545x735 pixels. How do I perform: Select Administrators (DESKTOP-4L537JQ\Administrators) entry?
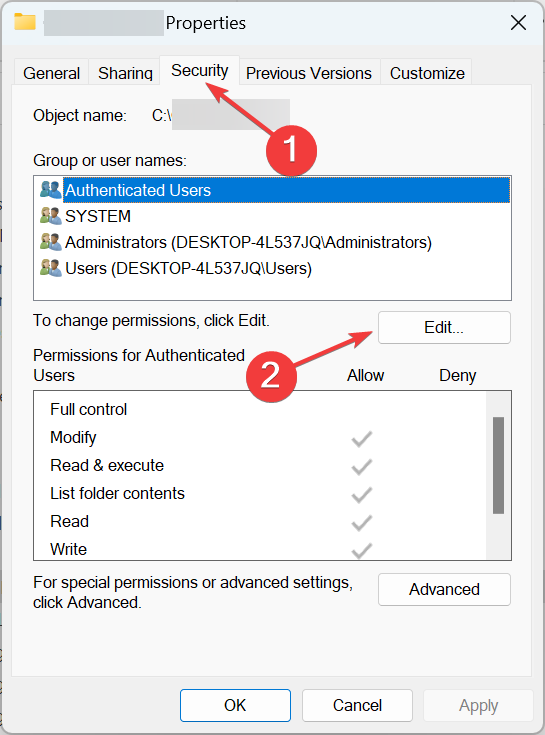click(x=248, y=242)
